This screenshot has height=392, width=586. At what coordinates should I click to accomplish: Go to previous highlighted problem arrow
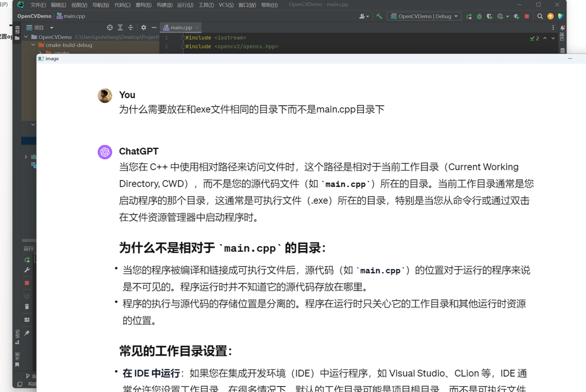545,38
